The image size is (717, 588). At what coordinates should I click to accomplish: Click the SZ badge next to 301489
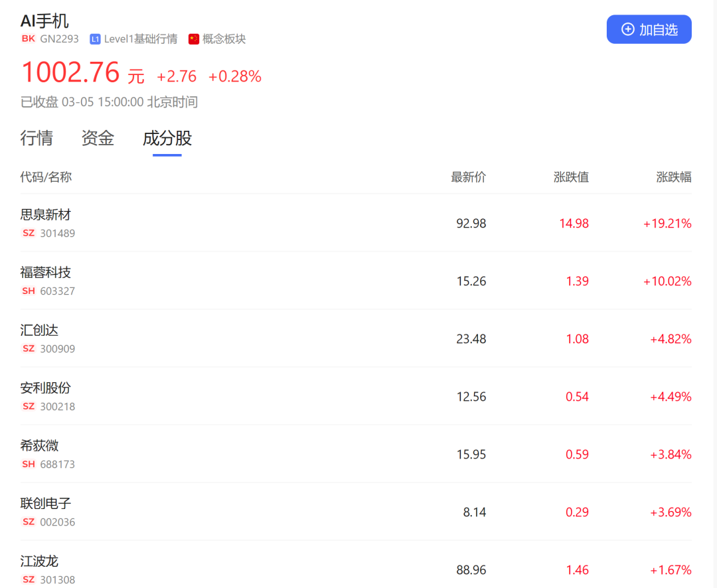29,233
